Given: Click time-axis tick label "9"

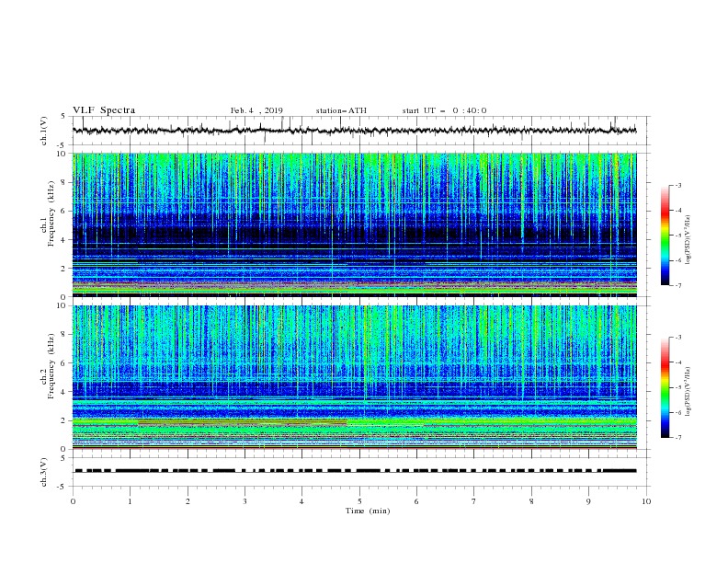Looking at the screenshot, I should point(588,501).
